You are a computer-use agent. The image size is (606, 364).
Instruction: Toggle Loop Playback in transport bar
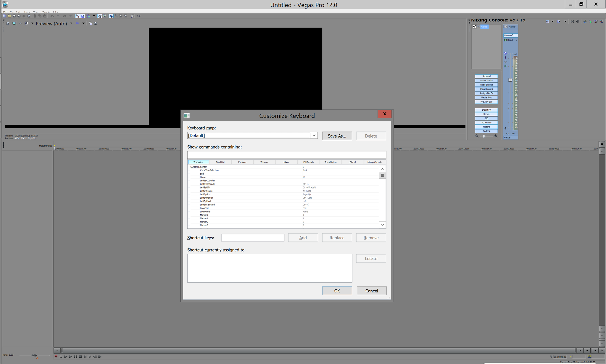tap(61, 357)
